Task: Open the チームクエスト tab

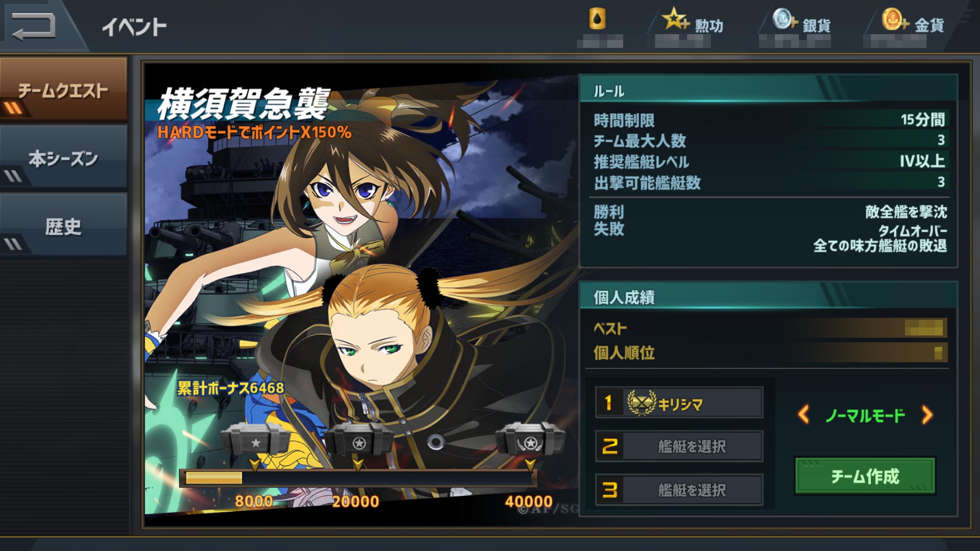Action: pos(63,90)
